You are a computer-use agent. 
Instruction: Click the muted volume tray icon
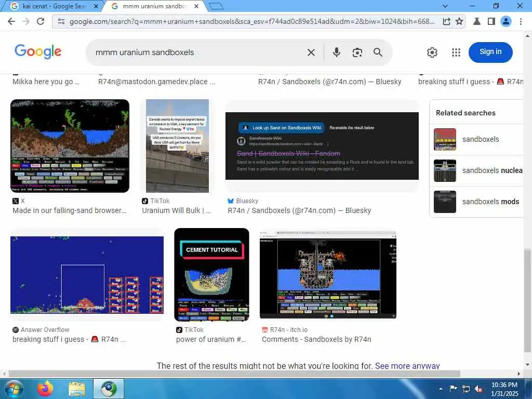click(478, 389)
